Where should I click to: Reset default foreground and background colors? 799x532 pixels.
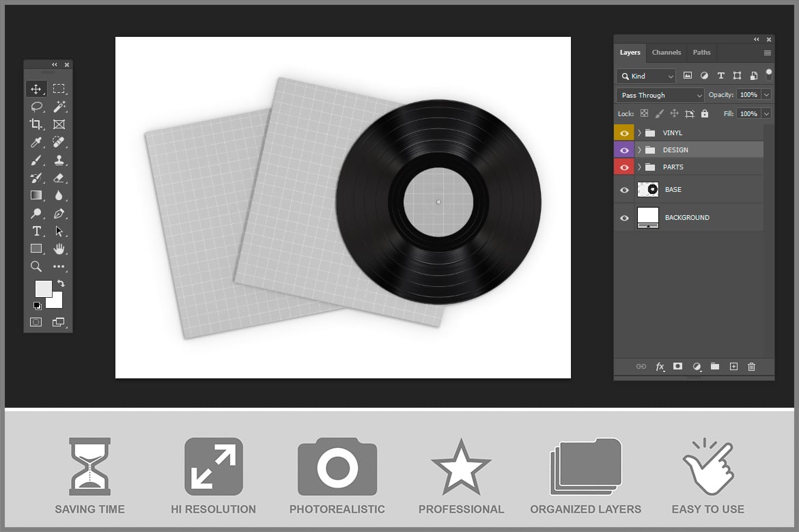[x=37, y=306]
